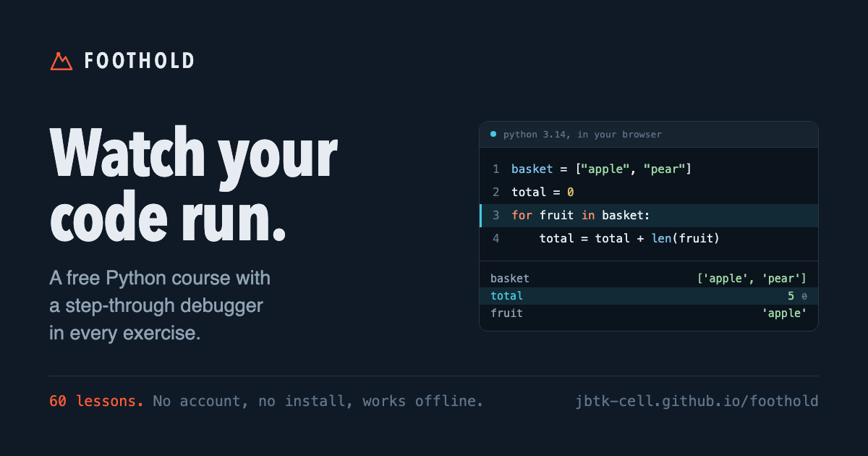Click the small previous value 0 beside total

[804, 297]
